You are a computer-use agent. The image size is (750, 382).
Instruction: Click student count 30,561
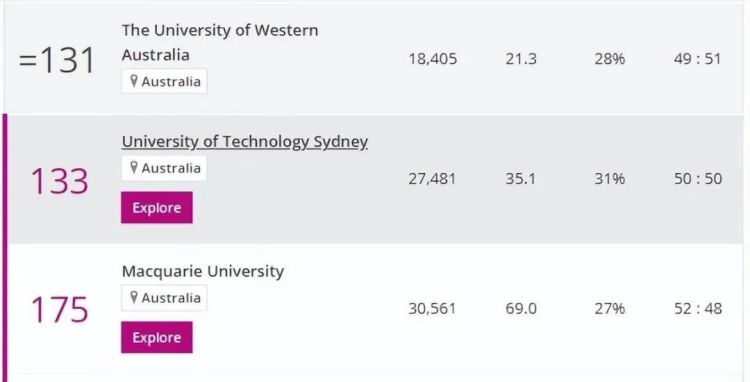point(432,308)
